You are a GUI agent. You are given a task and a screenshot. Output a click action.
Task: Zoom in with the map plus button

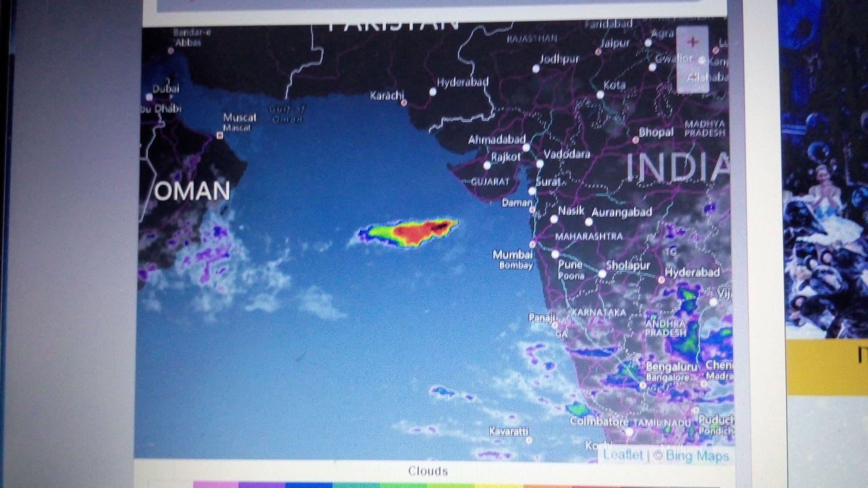point(692,42)
